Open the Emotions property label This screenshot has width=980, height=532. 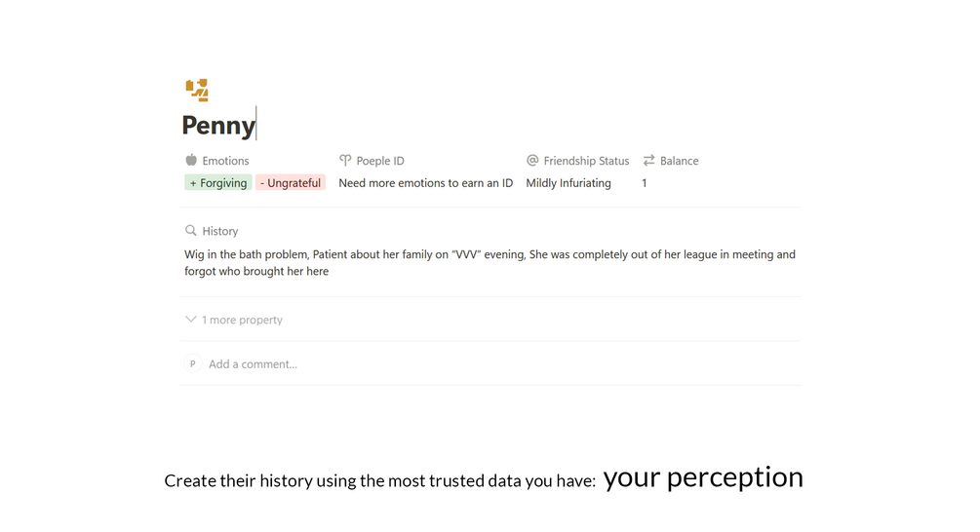(225, 161)
